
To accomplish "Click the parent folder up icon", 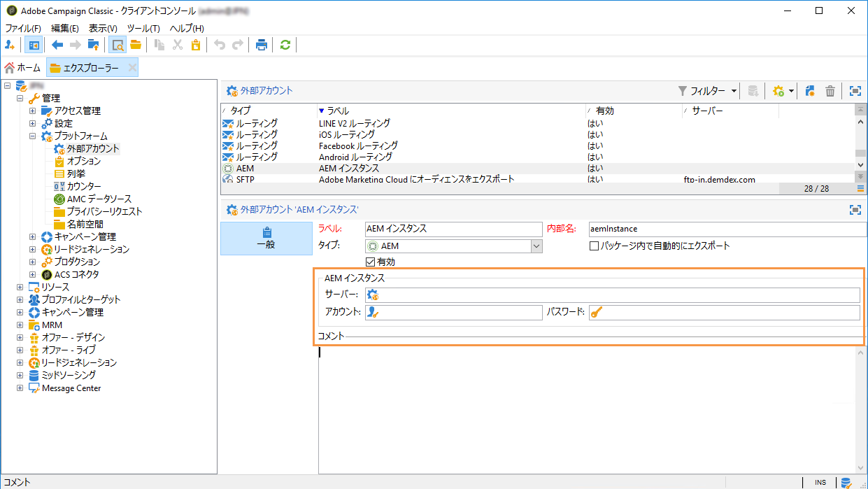I will [93, 45].
